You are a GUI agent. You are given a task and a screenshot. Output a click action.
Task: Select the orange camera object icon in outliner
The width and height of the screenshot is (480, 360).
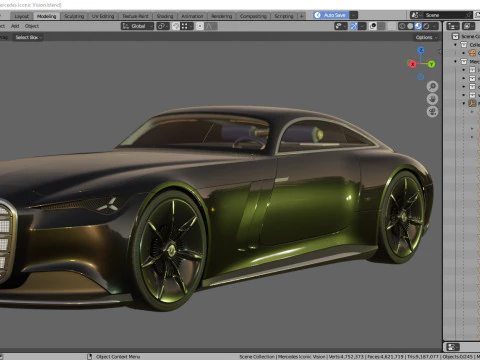coord(472,53)
